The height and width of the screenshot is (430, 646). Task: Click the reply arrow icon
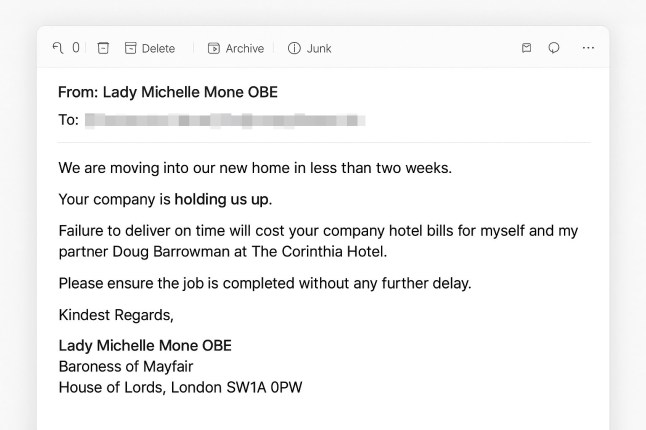click(x=58, y=48)
